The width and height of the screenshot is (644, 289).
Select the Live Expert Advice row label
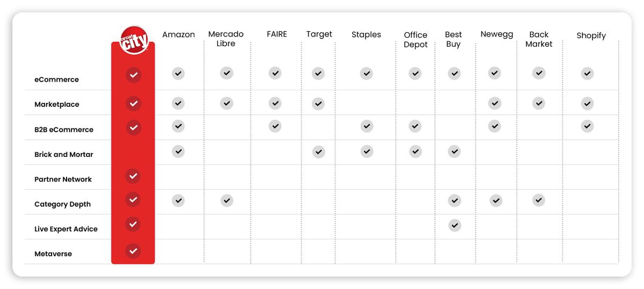tap(66, 229)
